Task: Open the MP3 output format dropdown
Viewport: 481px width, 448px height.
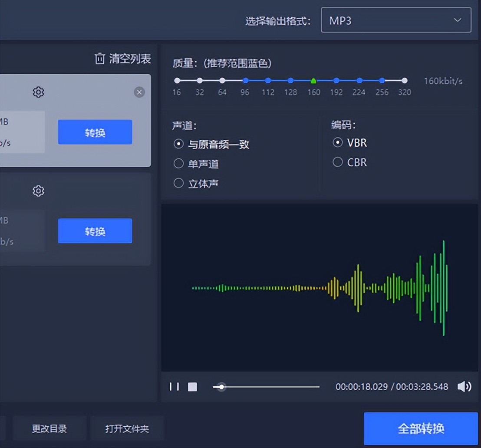Action: pos(396,20)
